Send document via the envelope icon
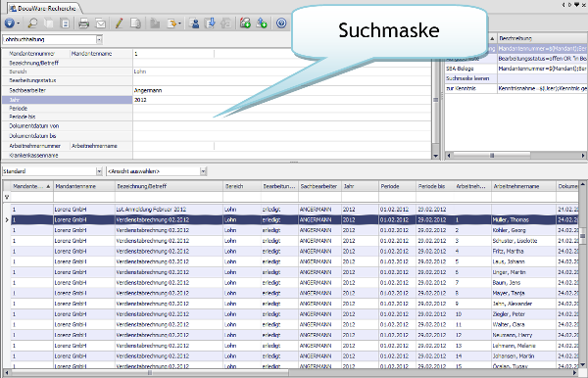588x378 pixels. [x=101, y=24]
